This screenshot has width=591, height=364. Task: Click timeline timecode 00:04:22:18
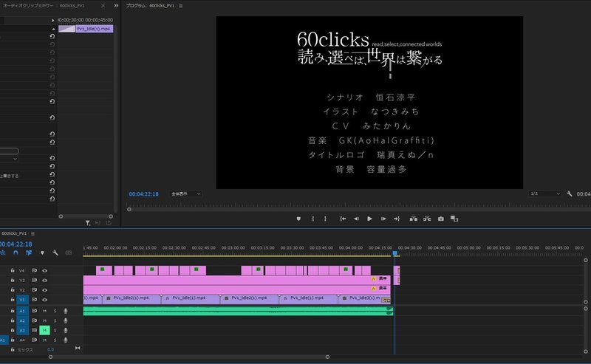point(16,244)
